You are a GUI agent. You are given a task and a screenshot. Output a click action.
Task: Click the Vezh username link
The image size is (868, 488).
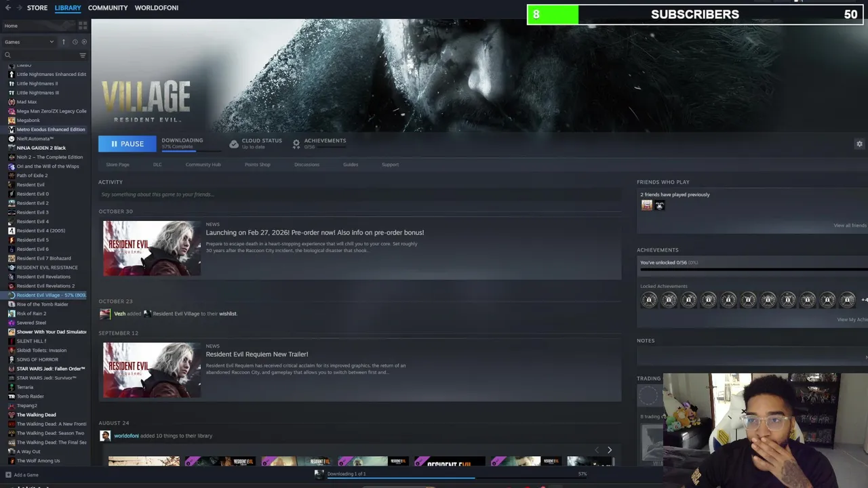(120, 314)
